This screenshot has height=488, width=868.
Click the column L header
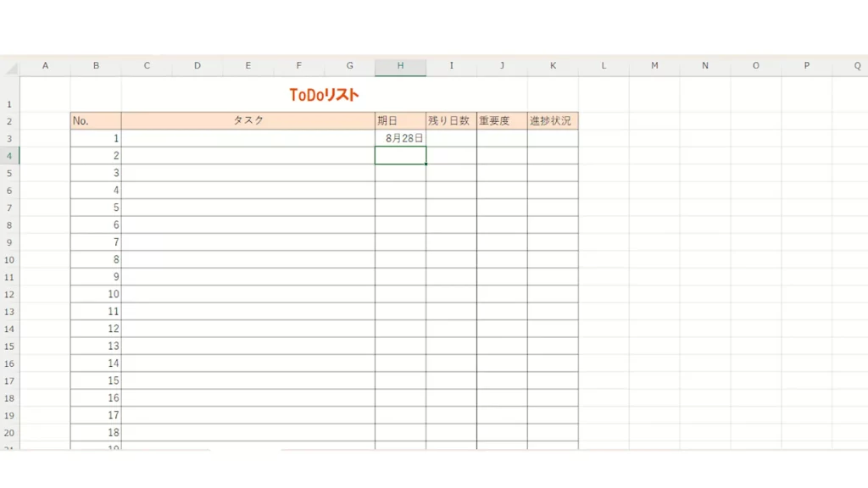(604, 66)
